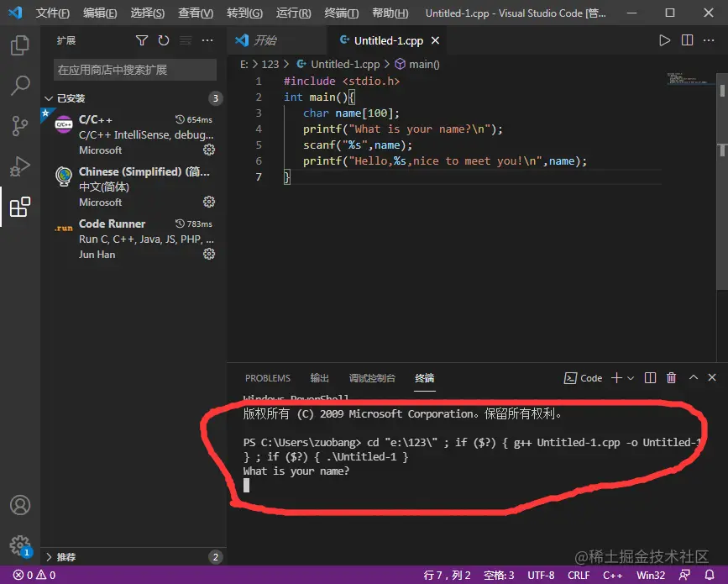Open the 终端(T) menu
Viewport: 728px width, 584px height.
tap(341, 13)
